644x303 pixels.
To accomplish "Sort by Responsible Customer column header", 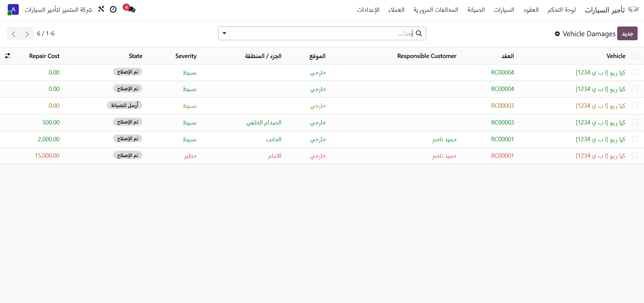I will click(x=427, y=56).
